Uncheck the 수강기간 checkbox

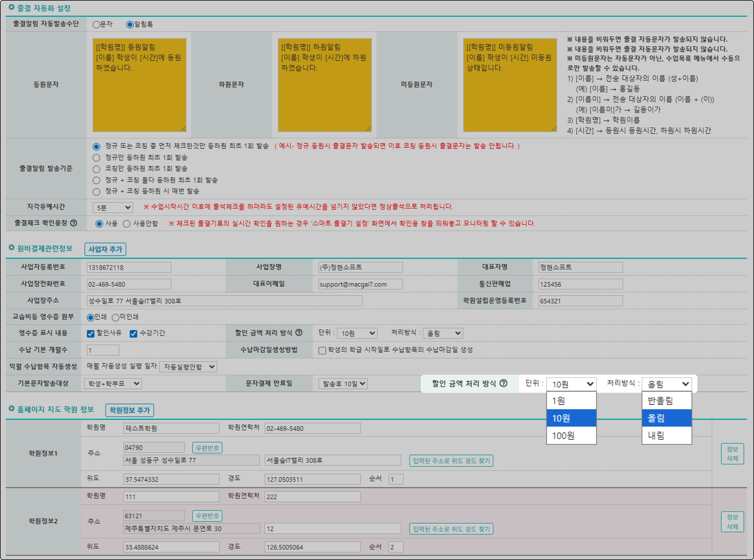coord(133,334)
